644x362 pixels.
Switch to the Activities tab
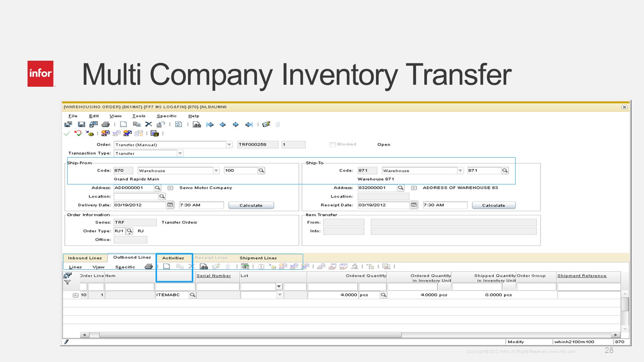[173, 258]
